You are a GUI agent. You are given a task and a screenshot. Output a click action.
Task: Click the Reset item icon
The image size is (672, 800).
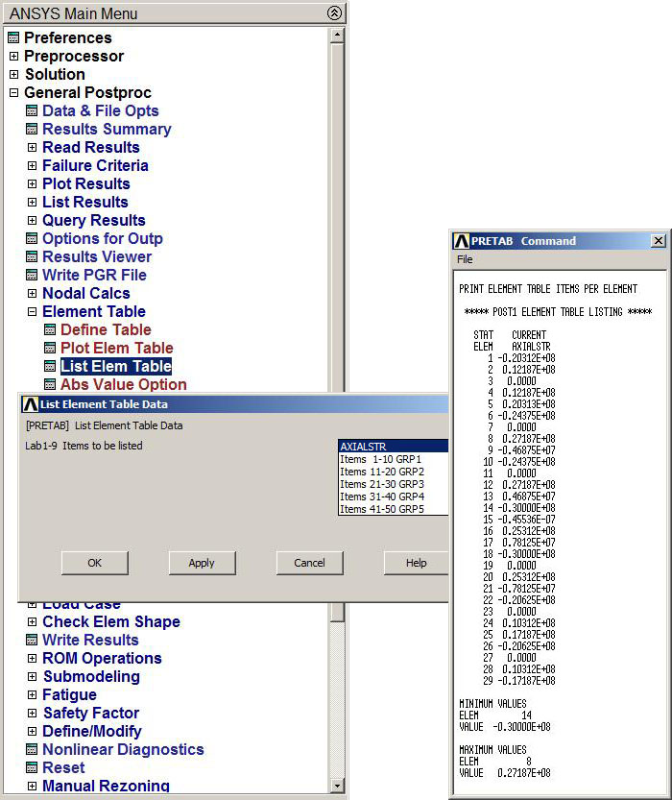(x=32, y=768)
